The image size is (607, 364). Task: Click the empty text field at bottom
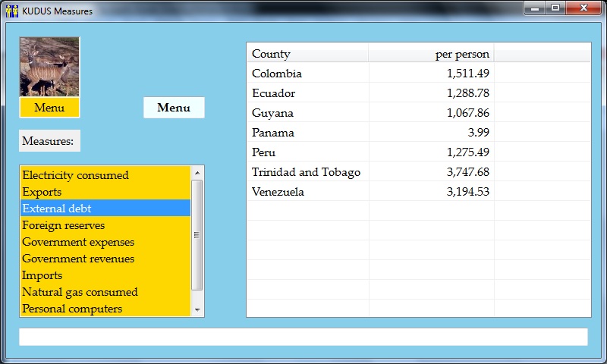[x=303, y=337]
